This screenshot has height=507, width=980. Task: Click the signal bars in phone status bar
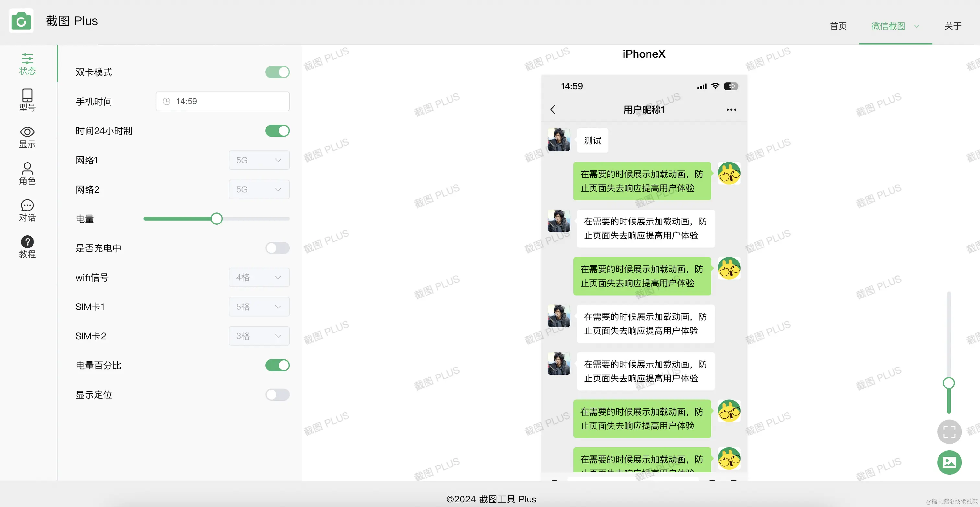click(702, 87)
